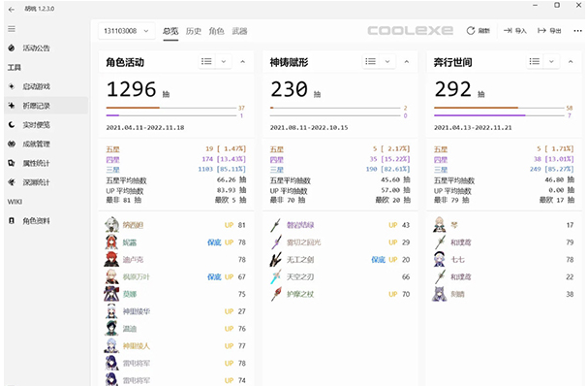
Task: Toggle the hamburger navigation menu
Action: pos(12,29)
